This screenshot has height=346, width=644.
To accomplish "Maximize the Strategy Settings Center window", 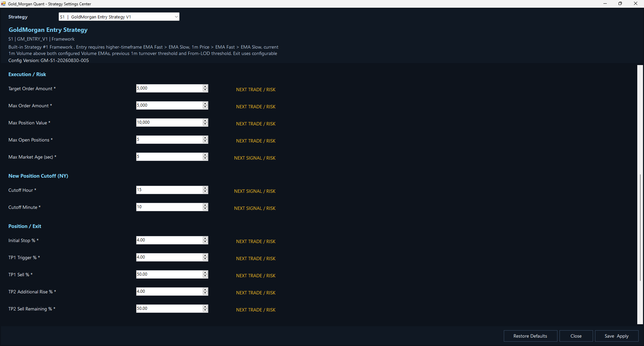I will click(620, 4).
